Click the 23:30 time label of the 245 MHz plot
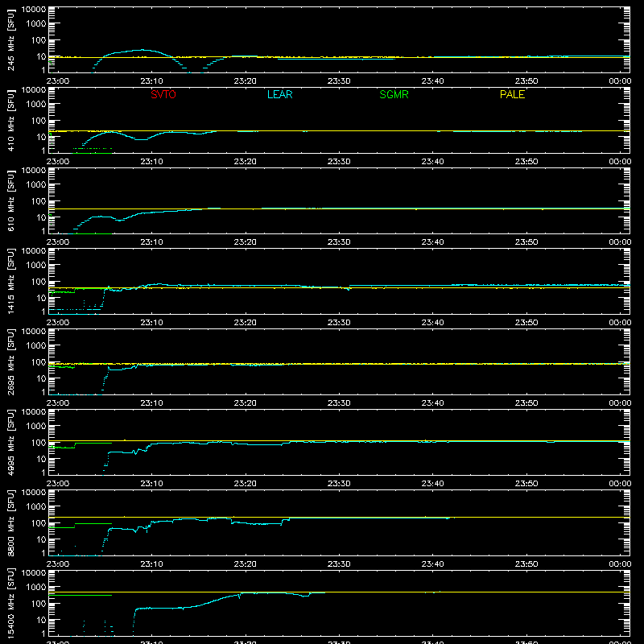This screenshot has height=644, width=644. pyautogui.click(x=339, y=81)
